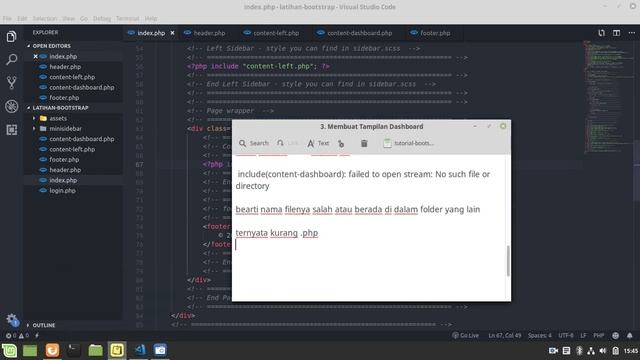Click the Search button in notes window

tap(253, 143)
